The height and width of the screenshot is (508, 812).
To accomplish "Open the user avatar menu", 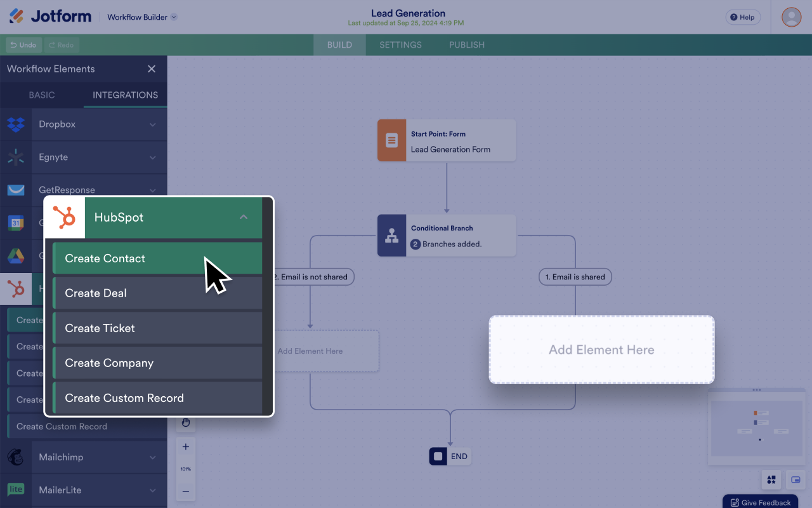I will coord(791,17).
